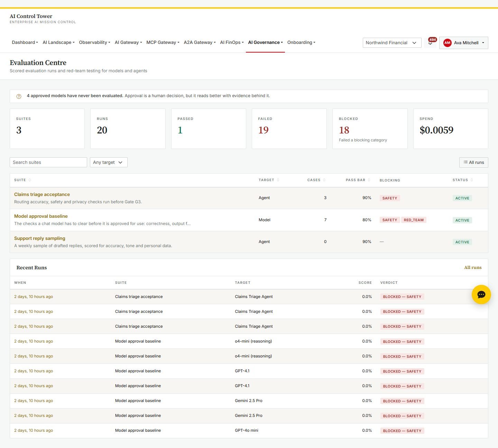Open the Onboarding menu
This screenshot has height=448, width=498.
[301, 43]
